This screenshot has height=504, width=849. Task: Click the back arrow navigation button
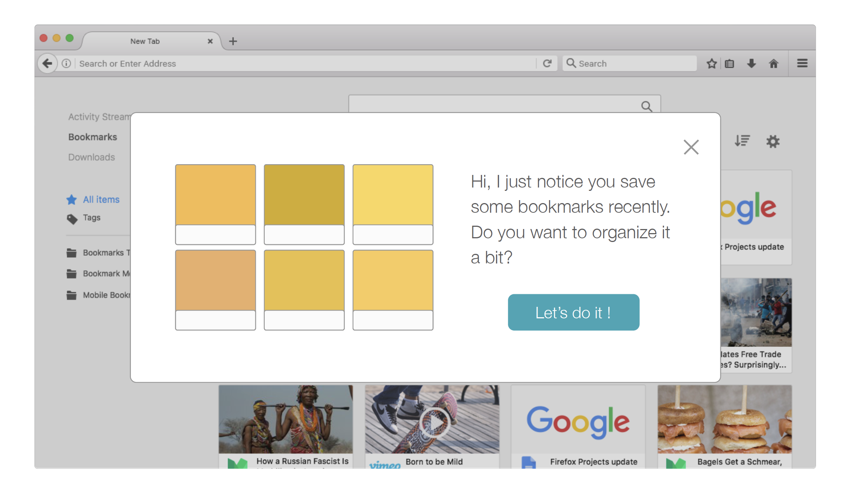pos(47,63)
